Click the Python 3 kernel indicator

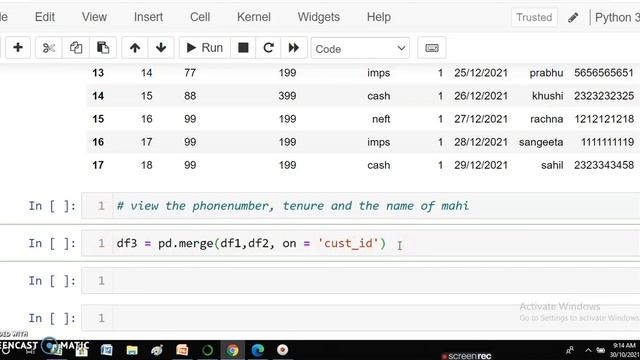617,18
